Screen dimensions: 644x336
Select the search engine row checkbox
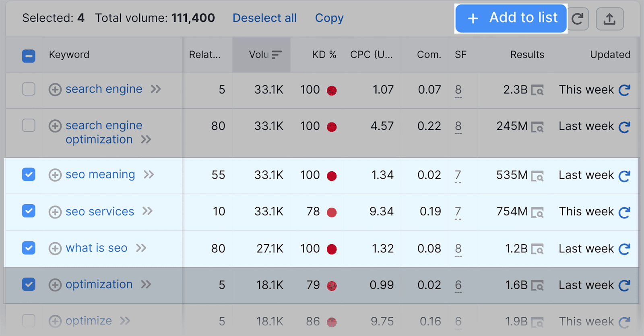(x=29, y=89)
